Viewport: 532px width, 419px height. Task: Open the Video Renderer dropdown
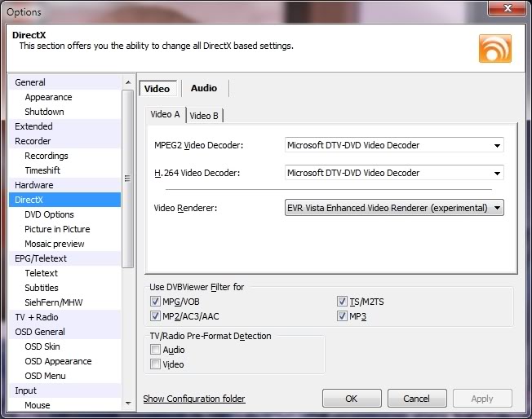(x=394, y=208)
